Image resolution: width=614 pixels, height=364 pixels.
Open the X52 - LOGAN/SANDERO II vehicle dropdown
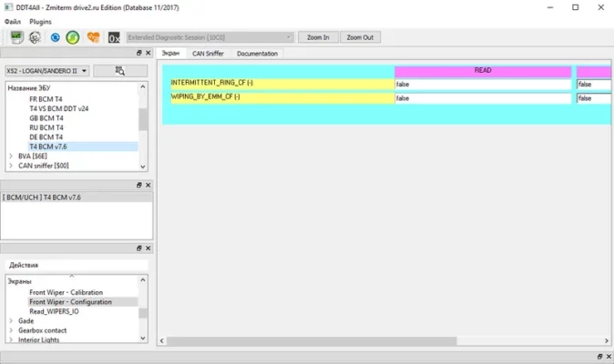click(x=46, y=71)
